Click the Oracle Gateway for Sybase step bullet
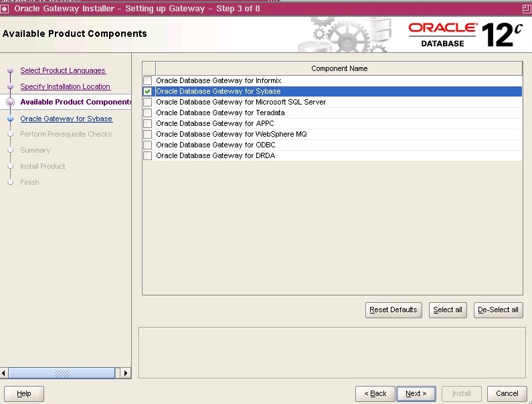 [x=11, y=119]
